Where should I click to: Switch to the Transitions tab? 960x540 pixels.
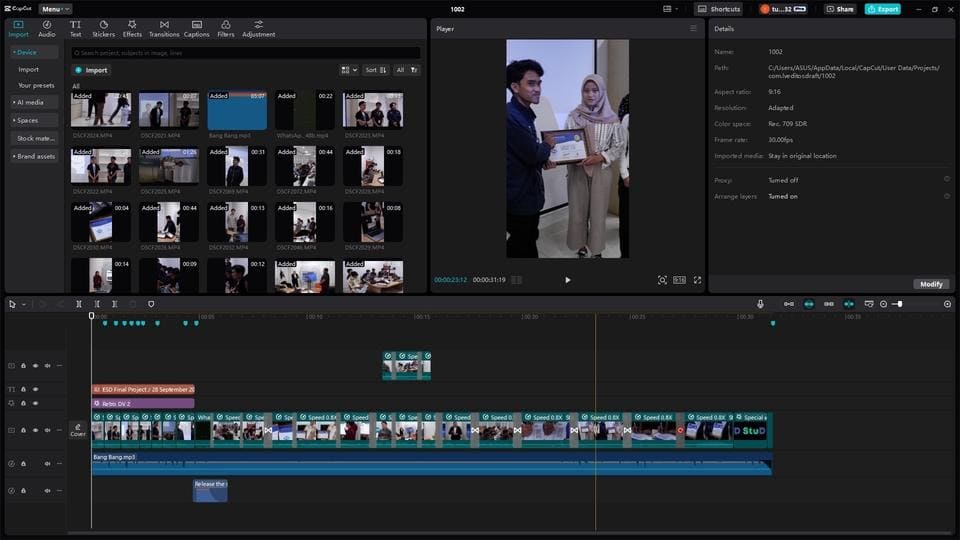point(164,28)
